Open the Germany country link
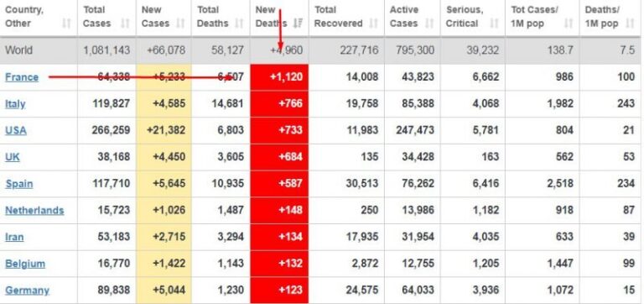 click(x=27, y=291)
